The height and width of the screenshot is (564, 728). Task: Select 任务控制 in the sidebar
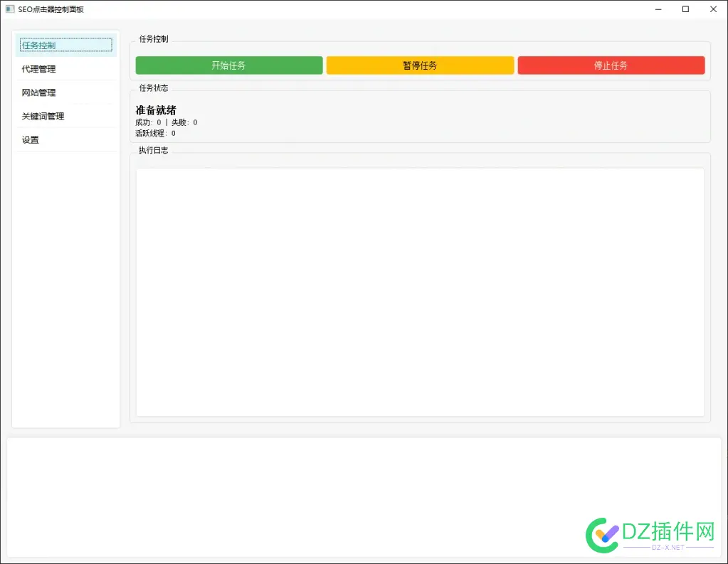click(x=65, y=45)
